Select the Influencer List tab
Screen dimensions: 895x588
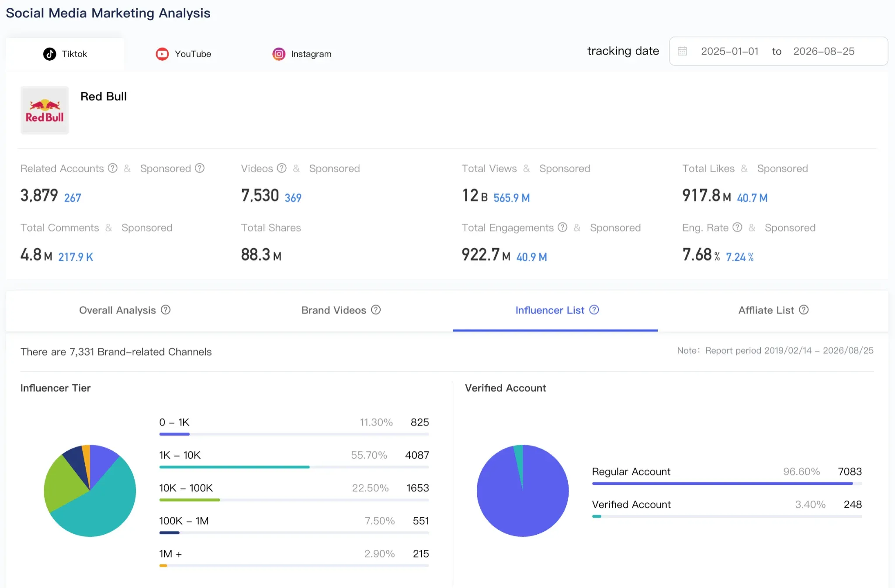coord(555,310)
